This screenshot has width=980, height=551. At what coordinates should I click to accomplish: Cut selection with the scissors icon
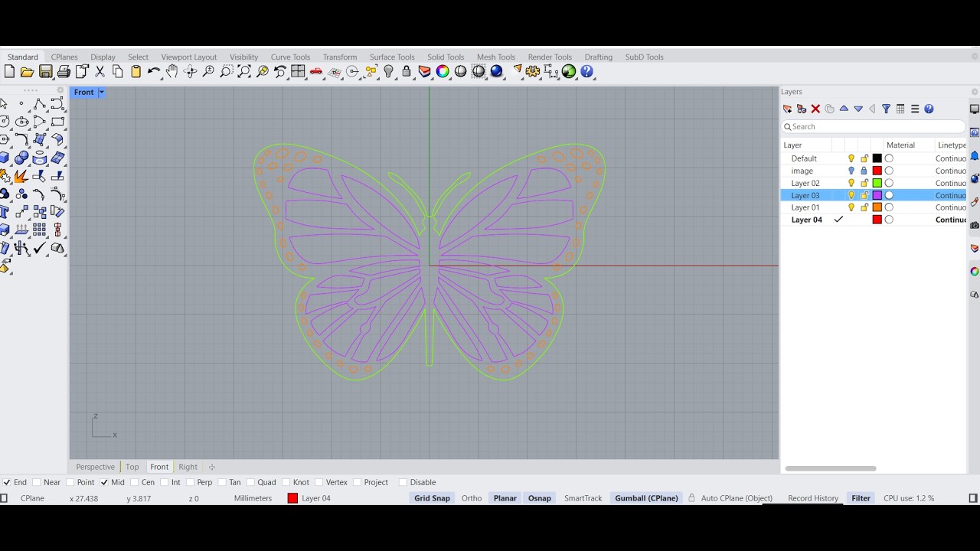pyautogui.click(x=100, y=72)
